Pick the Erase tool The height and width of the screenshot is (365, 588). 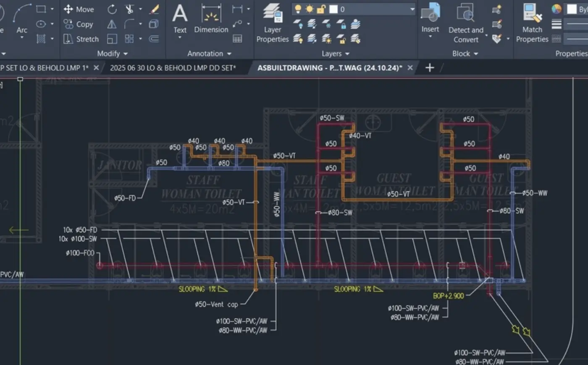click(x=154, y=9)
